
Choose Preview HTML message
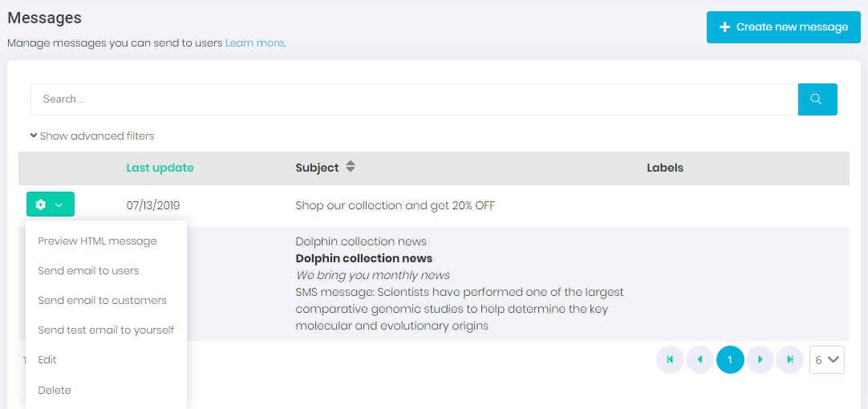97,241
